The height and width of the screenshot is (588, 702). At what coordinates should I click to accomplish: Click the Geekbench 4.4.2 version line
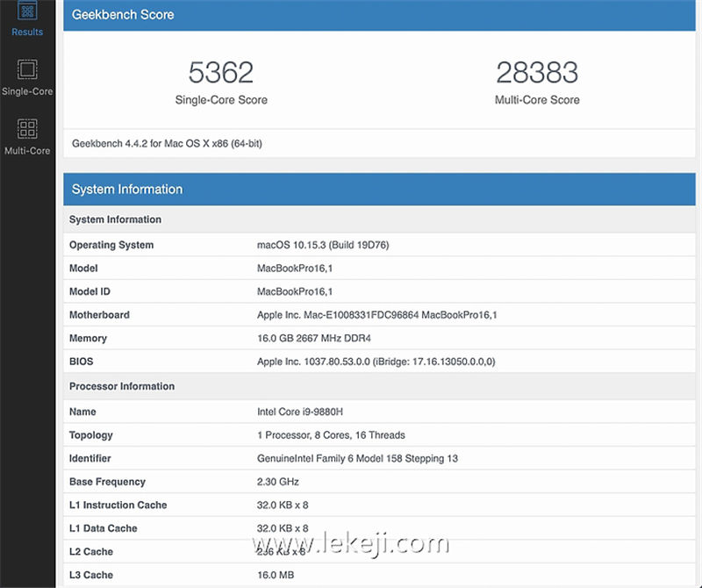pyautogui.click(x=167, y=144)
